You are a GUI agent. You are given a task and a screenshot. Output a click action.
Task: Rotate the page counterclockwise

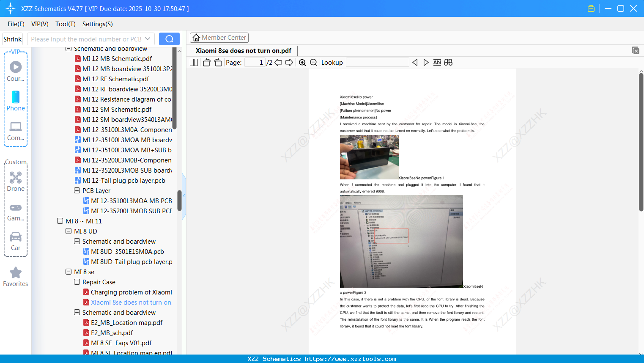point(206,63)
